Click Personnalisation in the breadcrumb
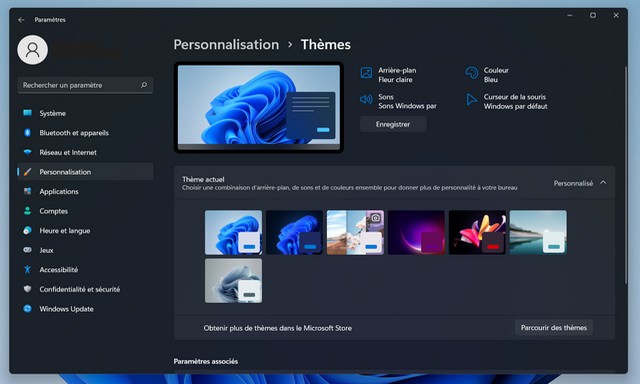Screen dimensions: 640x384 click(x=226, y=44)
